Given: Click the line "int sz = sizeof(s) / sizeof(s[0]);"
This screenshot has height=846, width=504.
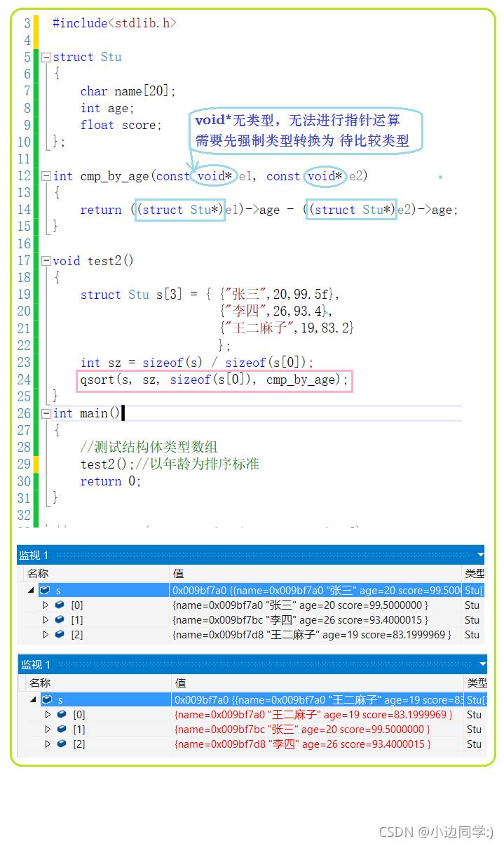Looking at the screenshot, I should coord(197,363).
